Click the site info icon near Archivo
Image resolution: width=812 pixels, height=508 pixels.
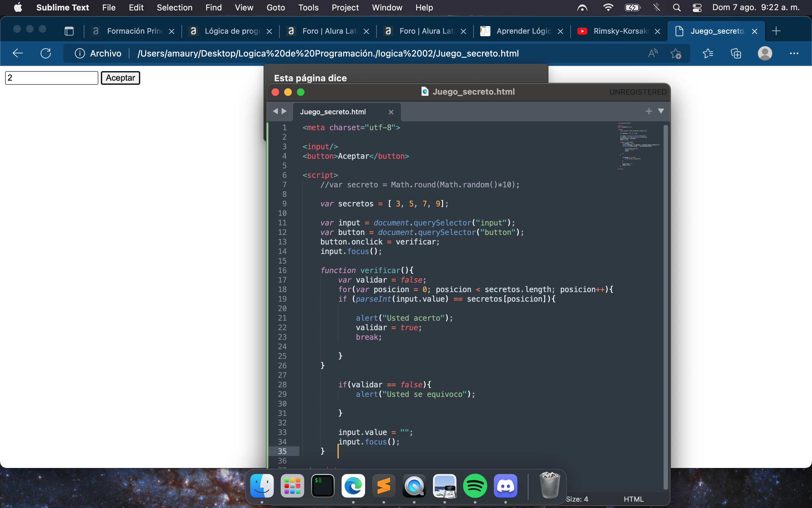(x=80, y=53)
